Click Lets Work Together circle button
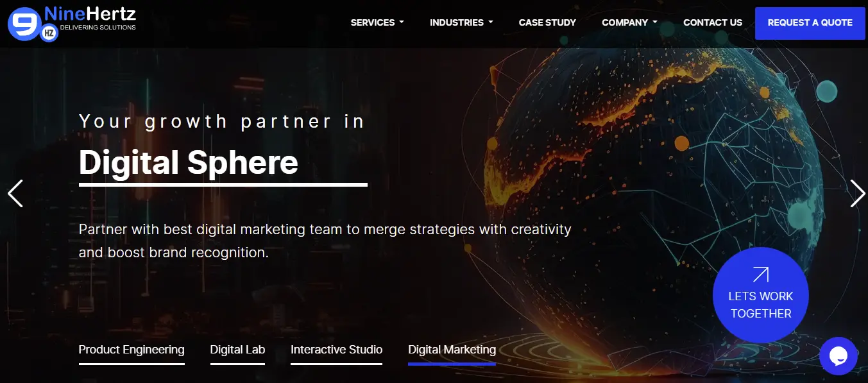 761,295
